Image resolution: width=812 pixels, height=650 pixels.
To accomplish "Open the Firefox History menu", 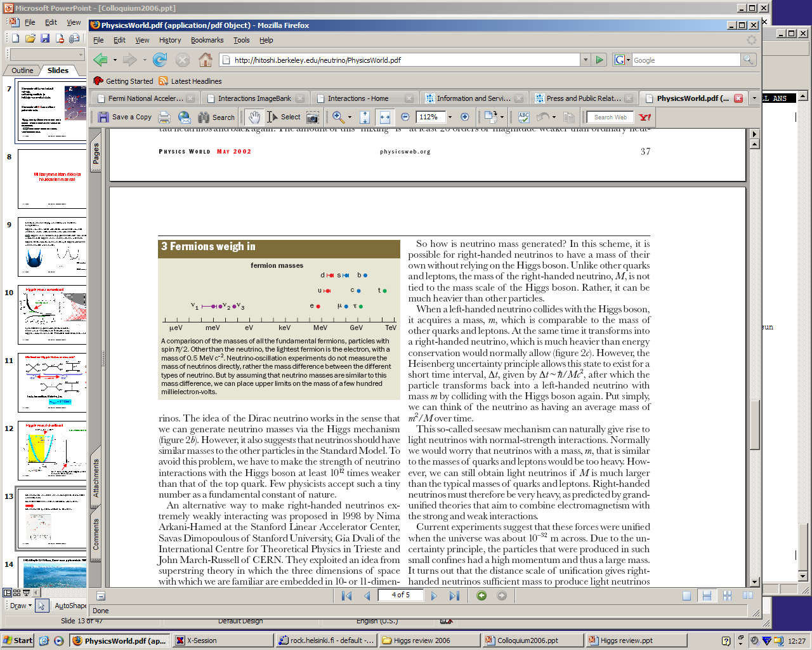I will [170, 40].
